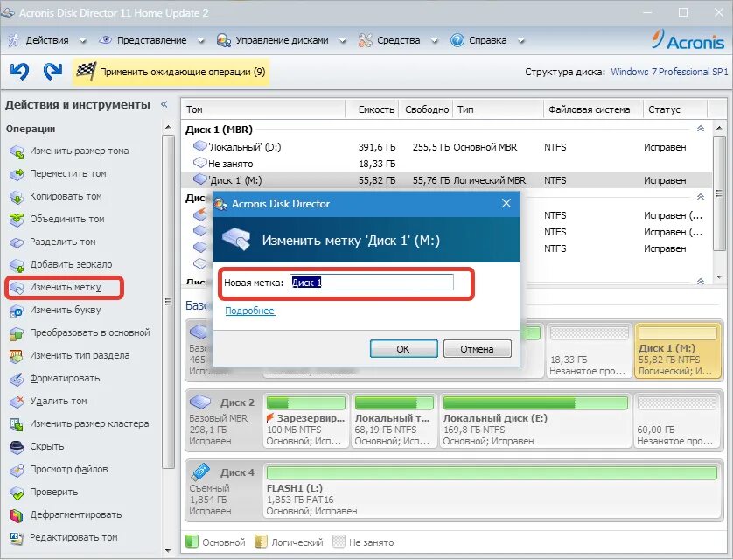Click the Диск 2 drive icon

pyautogui.click(x=200, y=402)
